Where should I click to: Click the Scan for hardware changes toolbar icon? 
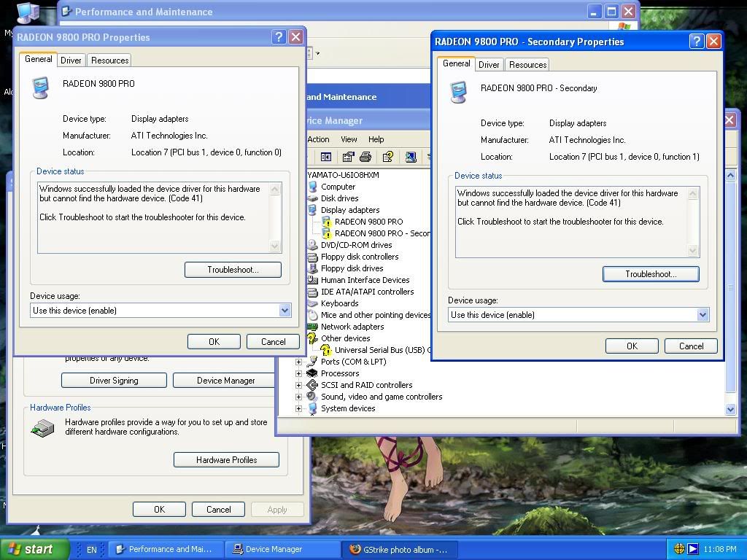coord(410,157)
